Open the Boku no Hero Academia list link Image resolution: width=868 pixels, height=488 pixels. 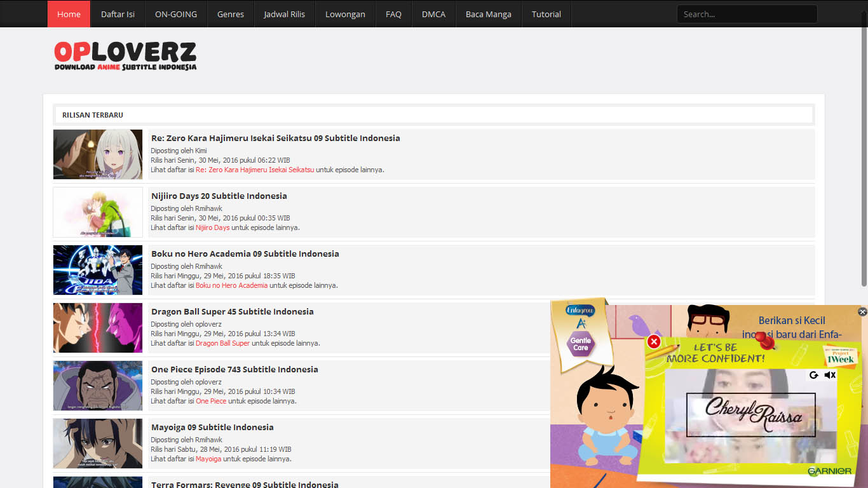[232, 285]
